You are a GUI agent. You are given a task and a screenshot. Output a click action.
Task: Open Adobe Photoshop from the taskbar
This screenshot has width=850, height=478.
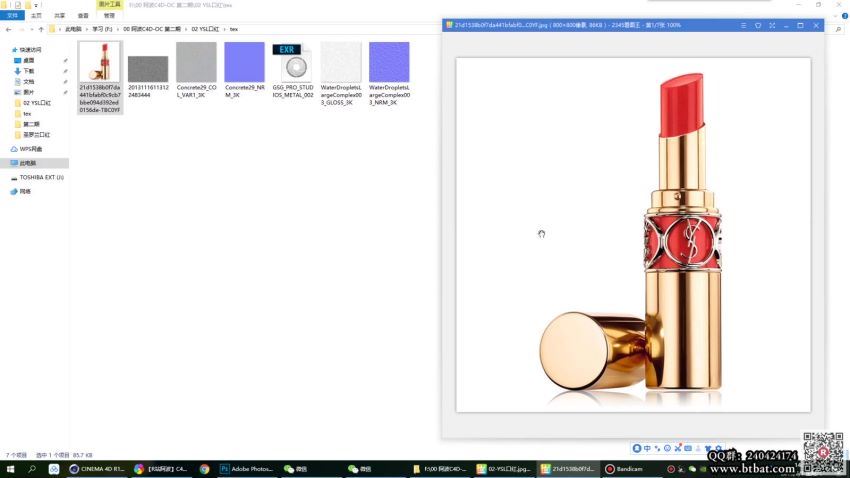247,469
